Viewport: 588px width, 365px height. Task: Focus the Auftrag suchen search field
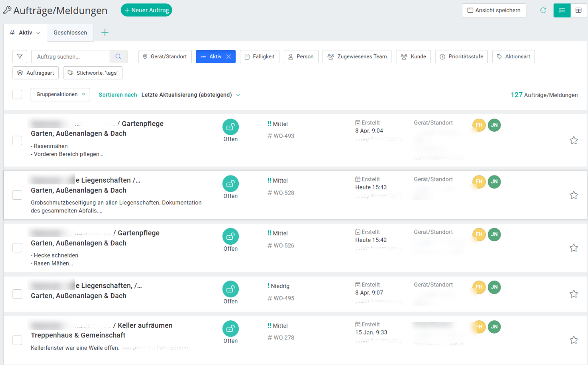pos(71,57)
